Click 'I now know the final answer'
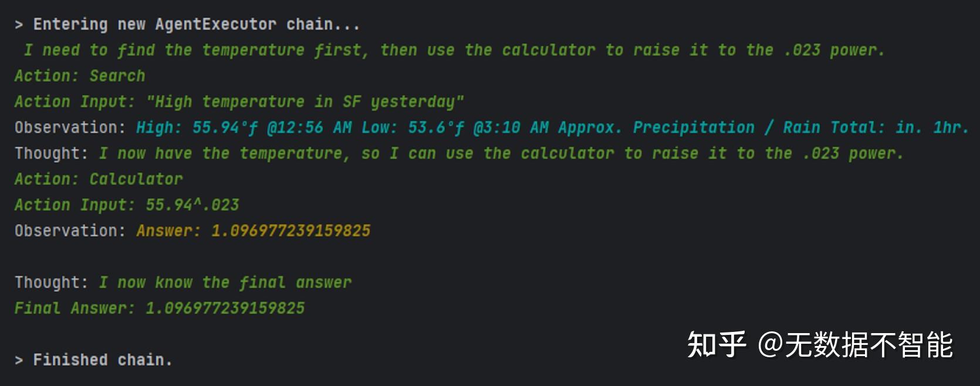980x386 pixels. tap(225, 283)
